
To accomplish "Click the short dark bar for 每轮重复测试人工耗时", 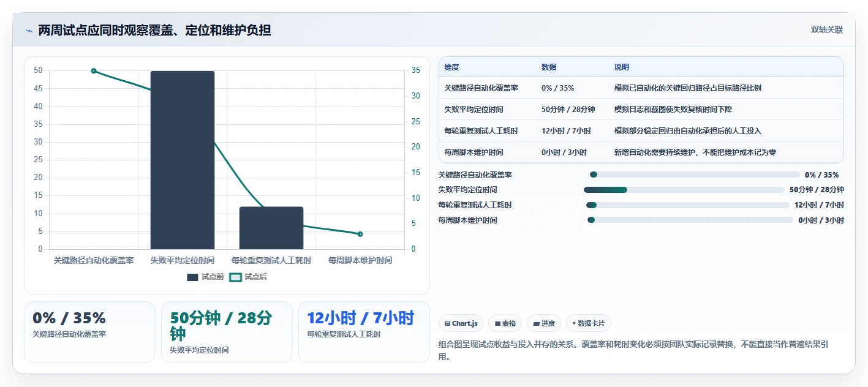I will pos(271,228).
